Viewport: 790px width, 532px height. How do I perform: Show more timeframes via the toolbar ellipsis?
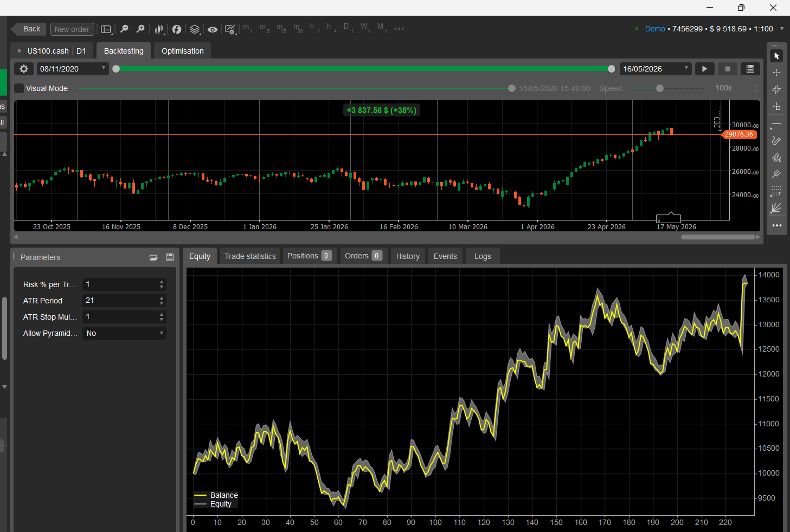(x=399, y=29)
